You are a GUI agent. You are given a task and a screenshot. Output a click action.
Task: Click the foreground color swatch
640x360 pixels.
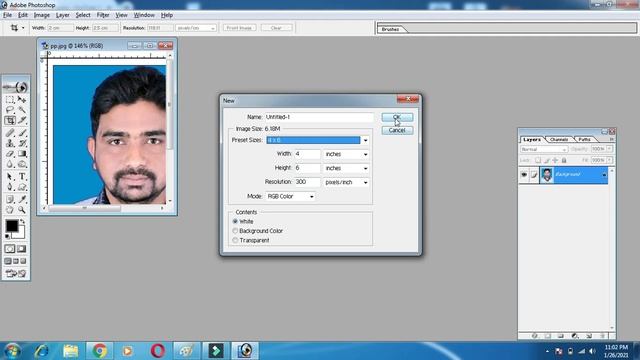point(11,225)
